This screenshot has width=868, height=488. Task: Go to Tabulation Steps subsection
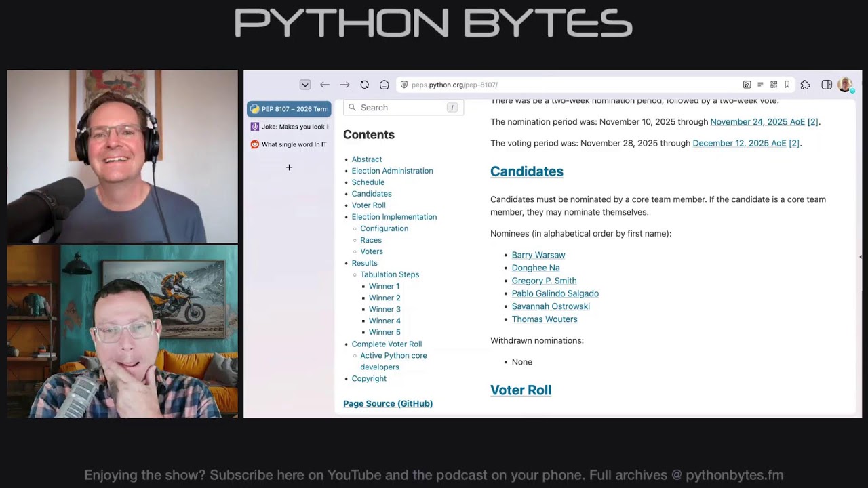point(390,274)
